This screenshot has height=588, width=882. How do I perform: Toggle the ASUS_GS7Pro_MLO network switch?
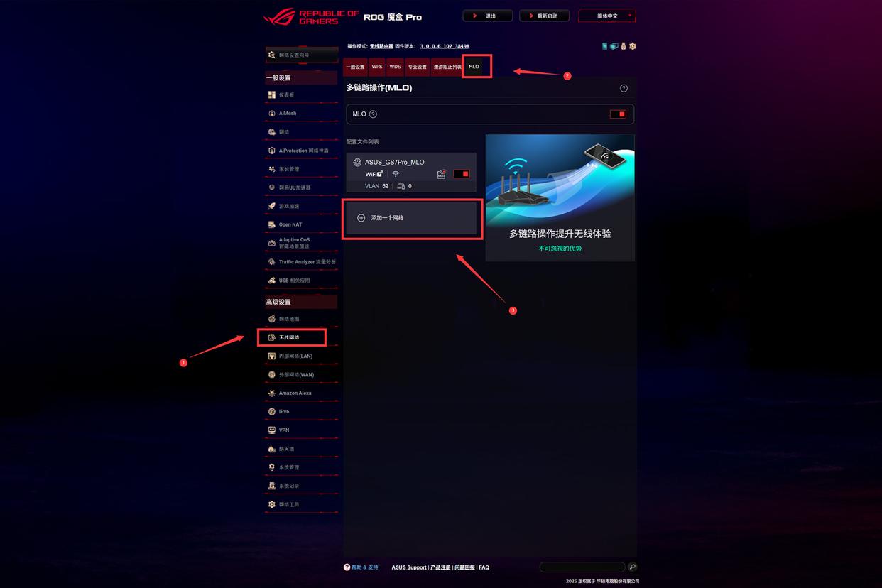[x=462, y=174]
